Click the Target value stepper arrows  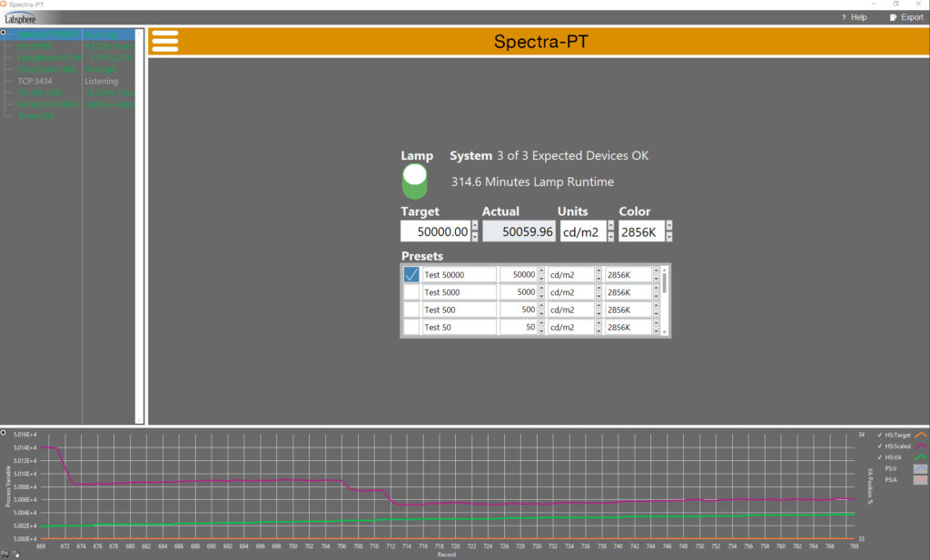coord(474,231)
